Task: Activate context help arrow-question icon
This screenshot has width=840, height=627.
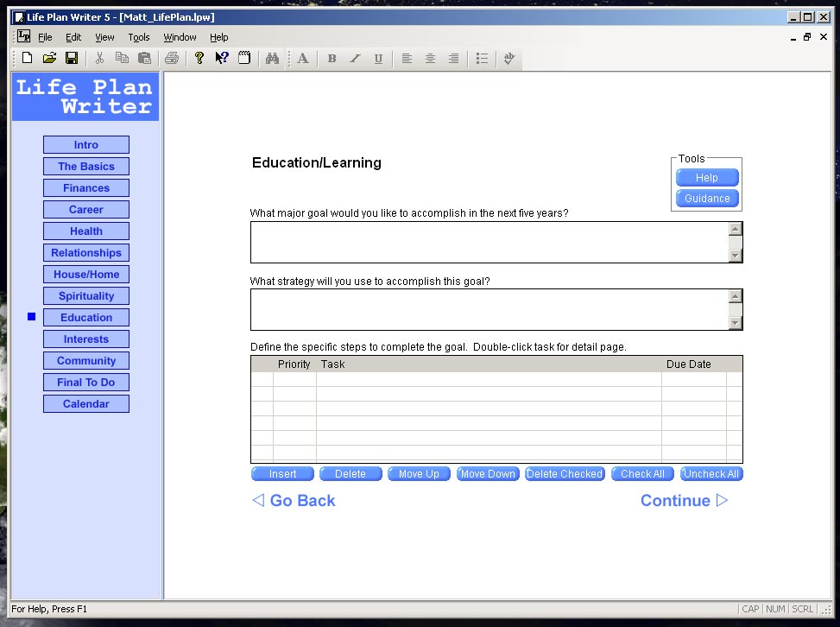Action: click(222, 58)
